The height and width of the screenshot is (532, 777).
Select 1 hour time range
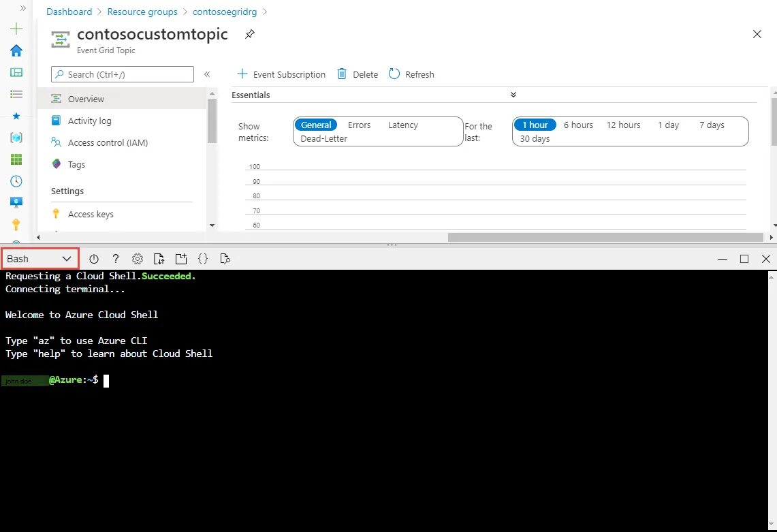click(x=535, y=125)
